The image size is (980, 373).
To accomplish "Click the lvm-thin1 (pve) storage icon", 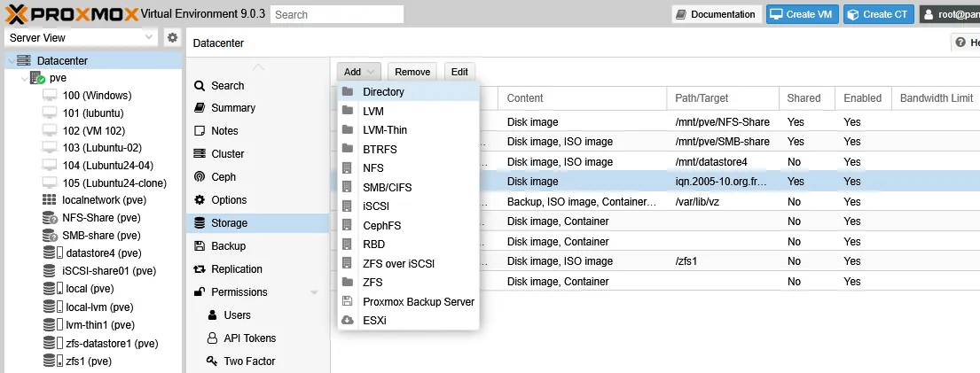I will 52,325.
